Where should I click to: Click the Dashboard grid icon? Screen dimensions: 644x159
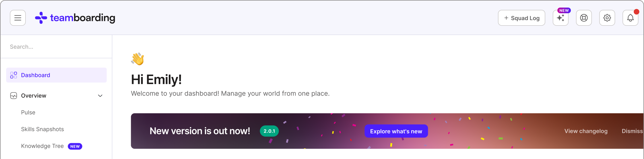[x=13, y=75]
